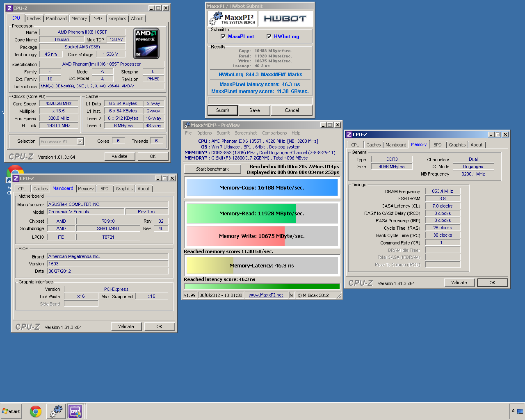Screen dimensions: 525x420
Task: Open Comparisons menu in MaxxMEM²
Action: click(x=274, y=133)
